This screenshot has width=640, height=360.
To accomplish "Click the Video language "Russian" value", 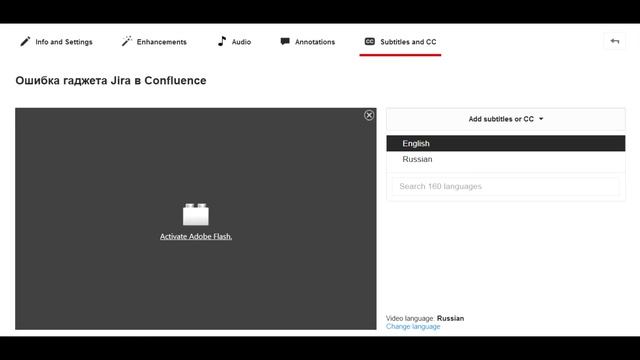I will [x=450, y=318].
